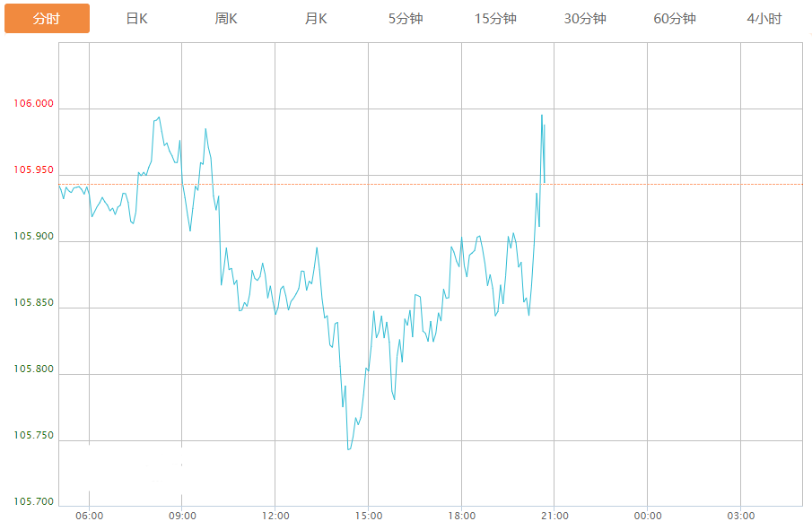Click the 105.850 price axis label

(33, 304)
